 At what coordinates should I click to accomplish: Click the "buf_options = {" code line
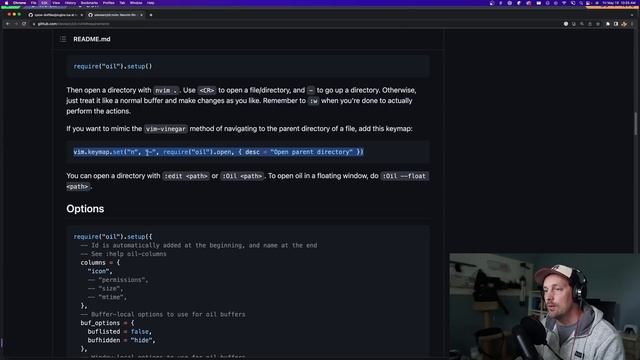107,323
